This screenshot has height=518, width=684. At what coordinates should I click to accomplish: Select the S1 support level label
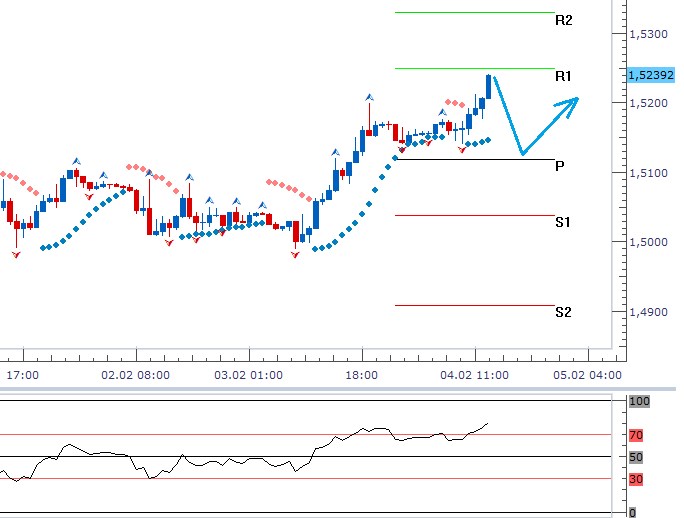tap(563, 222)
